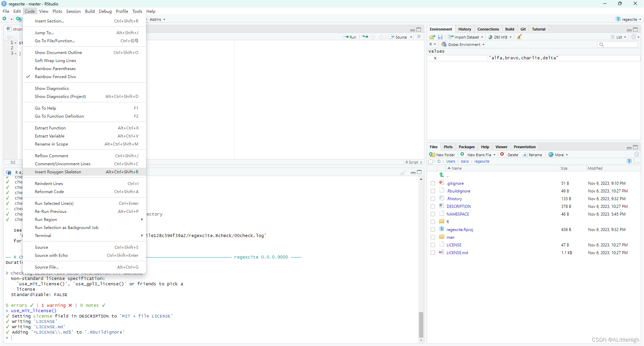Maximize the Files pane
The width and height of the screenshot is (644, 346).
point(635,147)
